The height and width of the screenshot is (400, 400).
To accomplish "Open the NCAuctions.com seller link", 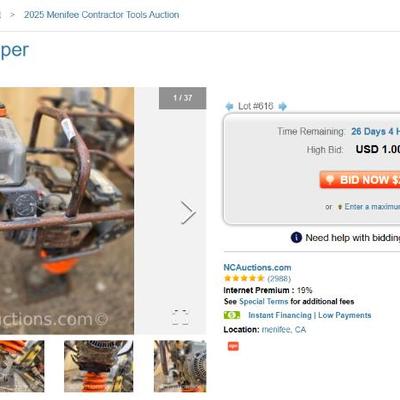I will pos(257,267).
